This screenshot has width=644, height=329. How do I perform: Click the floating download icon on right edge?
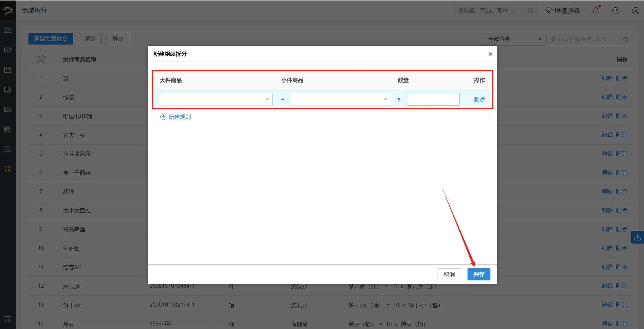pyautogui.click(x=637, y=237)
